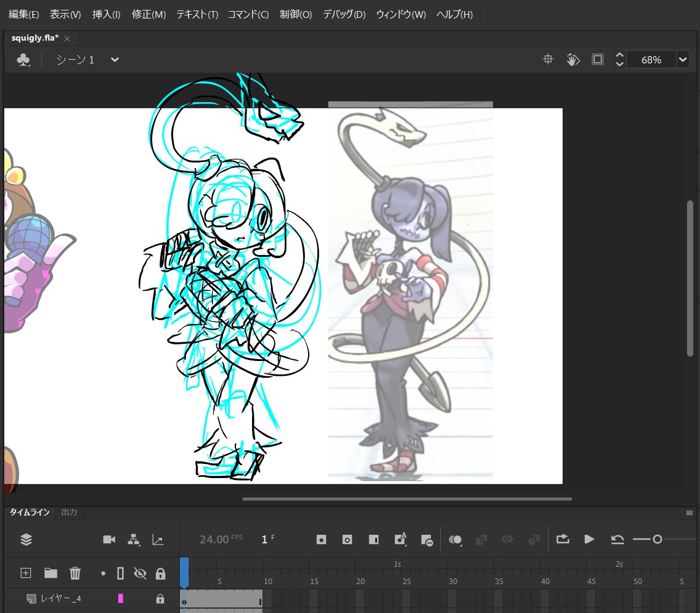Click the シーン 1 scene label
Viewport: 700px width, 613px height.
click(75, 60)
